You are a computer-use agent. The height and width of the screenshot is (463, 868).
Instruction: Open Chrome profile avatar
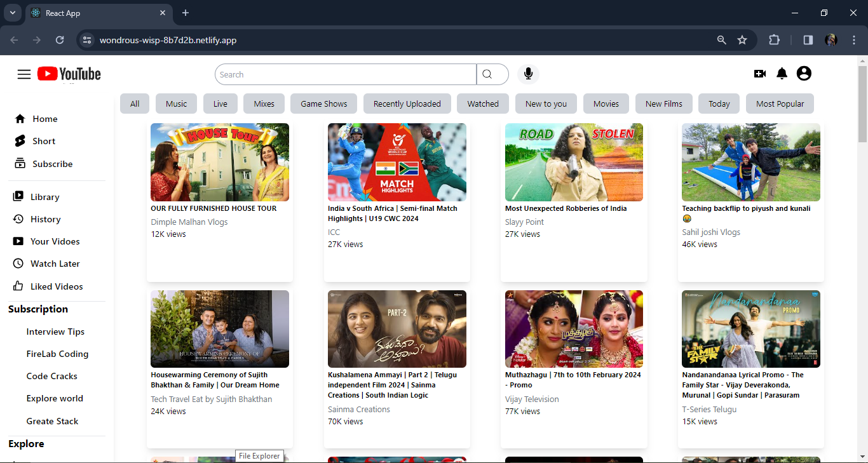[x=831, y=40]
